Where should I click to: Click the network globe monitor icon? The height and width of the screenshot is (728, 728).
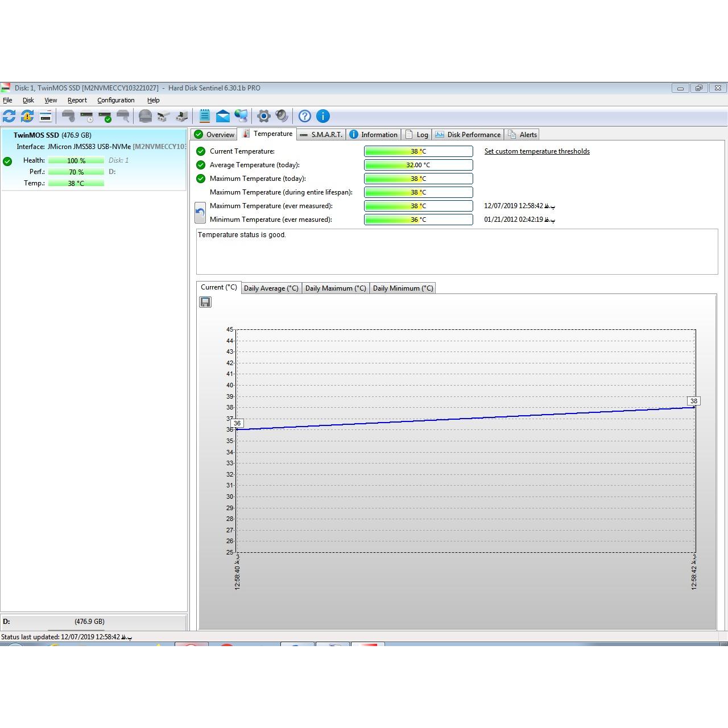pyautogui.click(x=241, y=116)
